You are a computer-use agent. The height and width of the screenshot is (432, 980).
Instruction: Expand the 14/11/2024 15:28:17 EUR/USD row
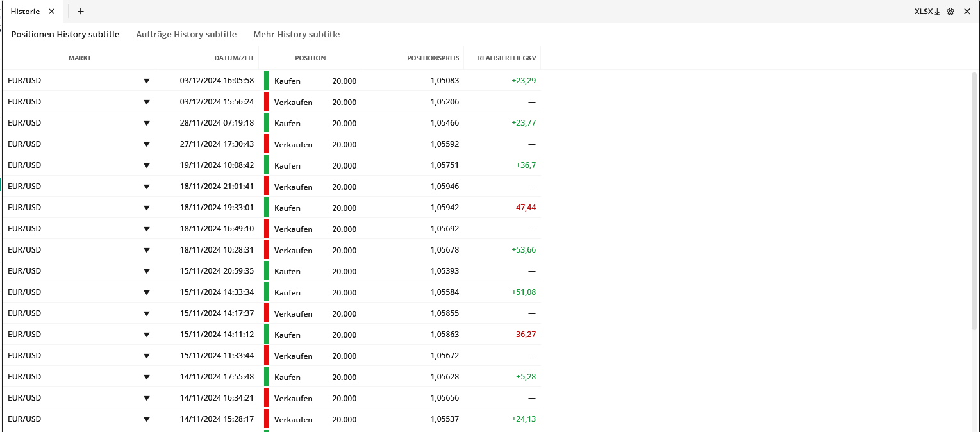[x=146, y=419]
